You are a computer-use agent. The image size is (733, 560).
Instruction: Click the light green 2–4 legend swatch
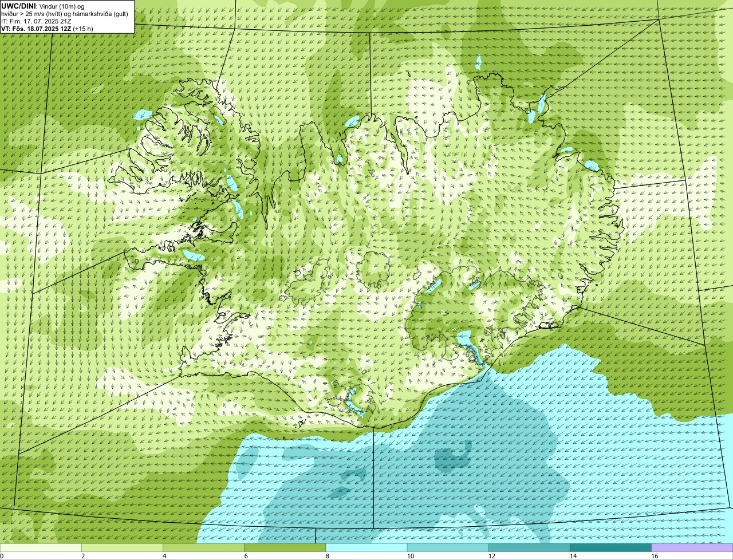tap(122, 547)
